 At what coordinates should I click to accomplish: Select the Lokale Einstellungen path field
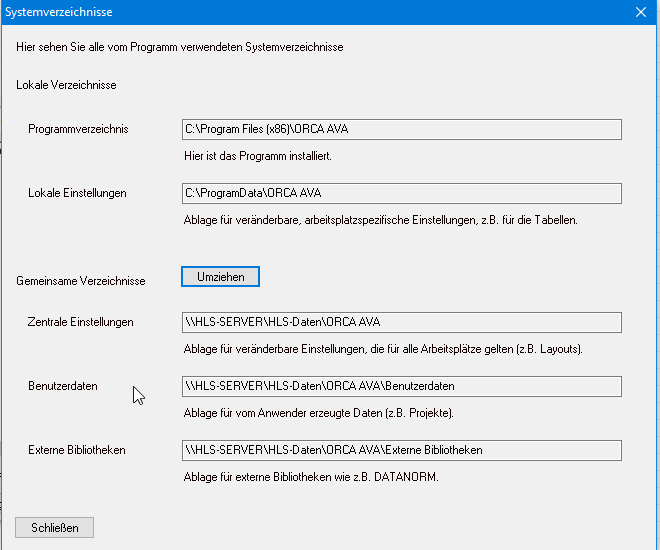click(401, 193)
